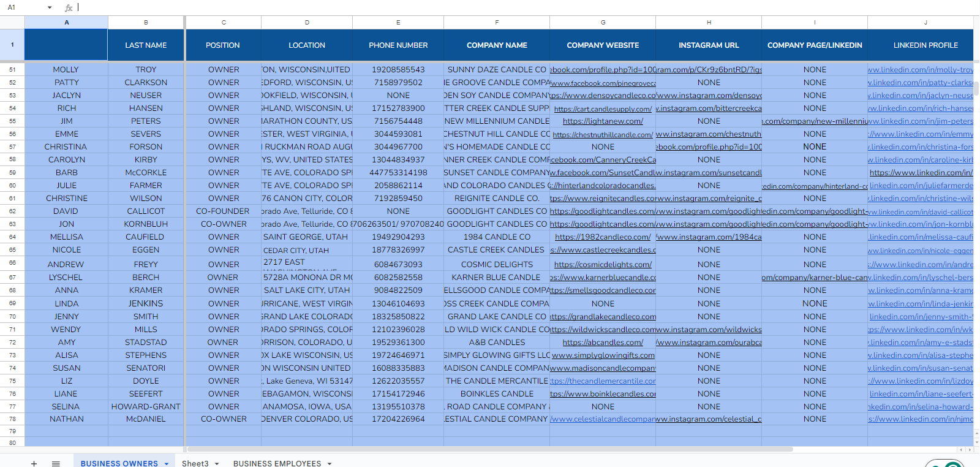Select the LOCATION header cell
The image size is (980, 467).
click(x=307, y=45)
